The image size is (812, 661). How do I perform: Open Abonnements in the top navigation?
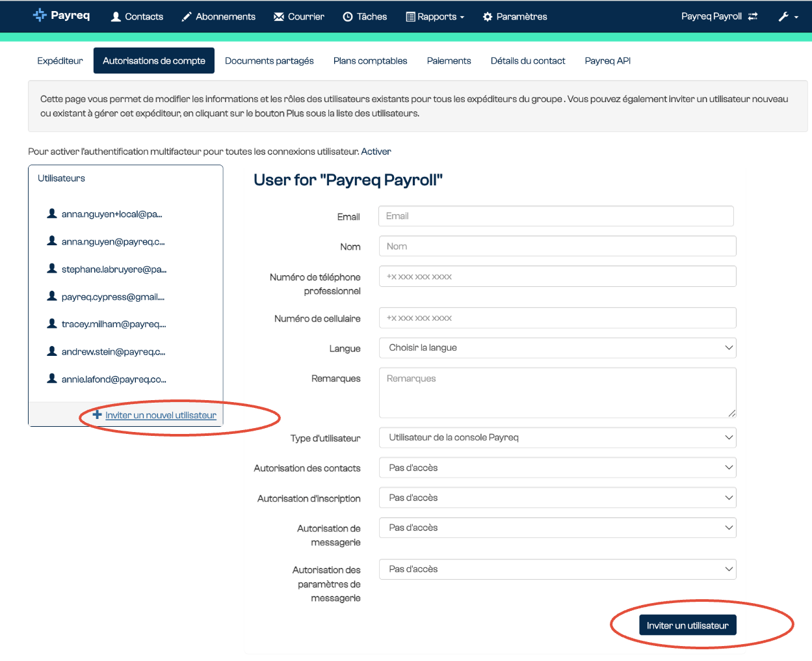[218, 17]
